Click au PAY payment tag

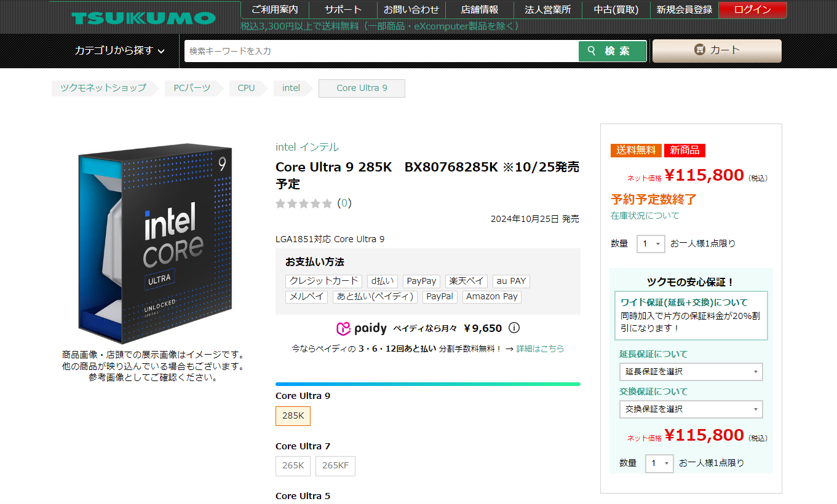point(511,281)
